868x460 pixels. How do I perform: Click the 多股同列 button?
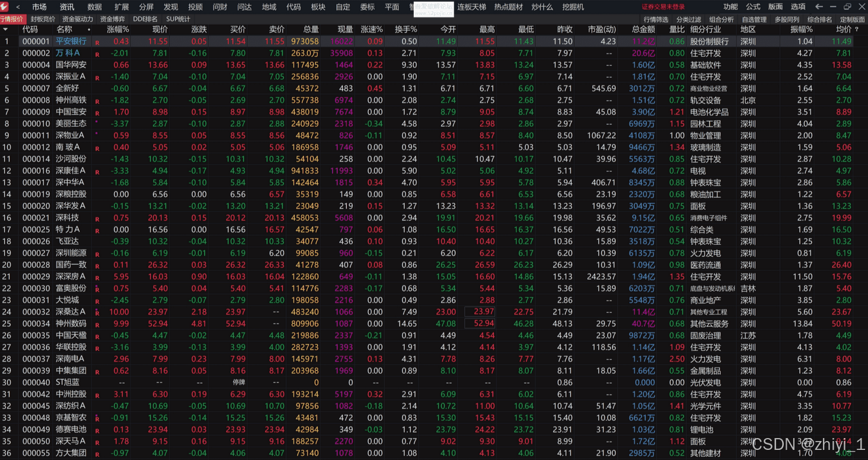point(787,19)
